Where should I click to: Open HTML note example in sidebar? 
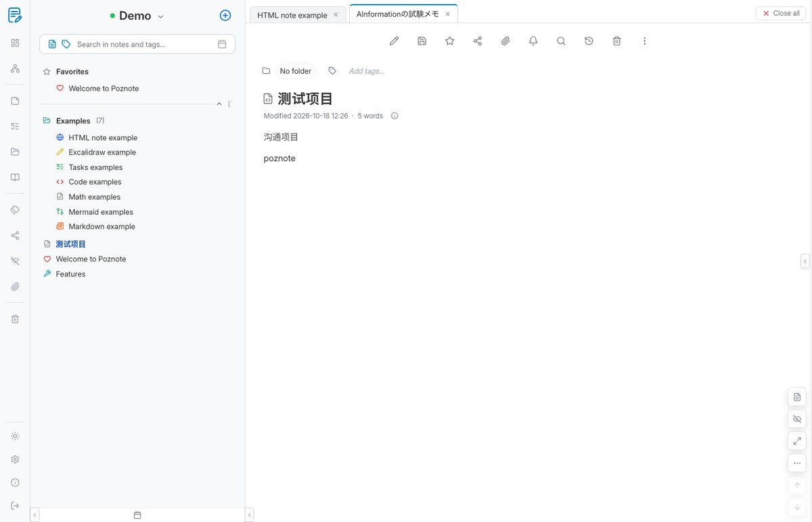click(x=103, y=137)
